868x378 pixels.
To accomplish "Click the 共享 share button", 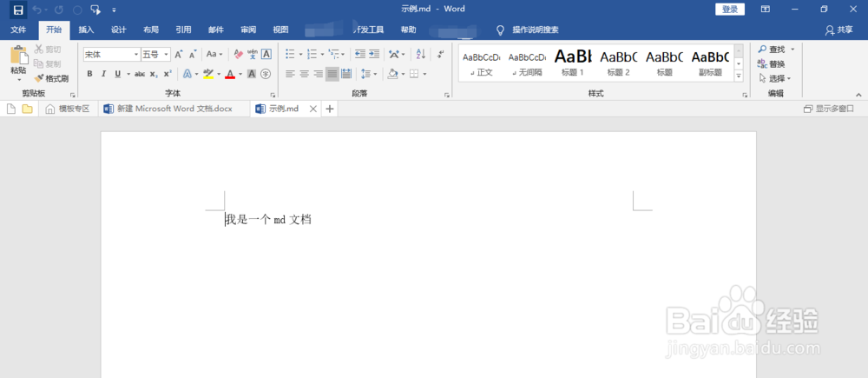I will pos(839,30).
